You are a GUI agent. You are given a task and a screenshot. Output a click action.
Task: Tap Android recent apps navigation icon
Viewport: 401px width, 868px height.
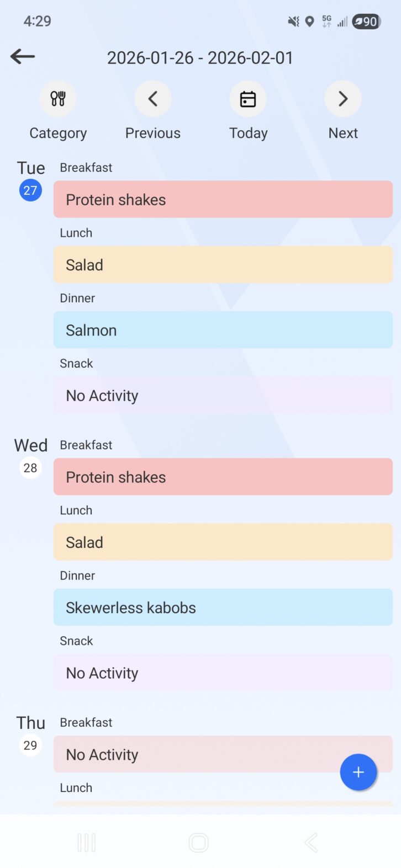click(87, 843)
